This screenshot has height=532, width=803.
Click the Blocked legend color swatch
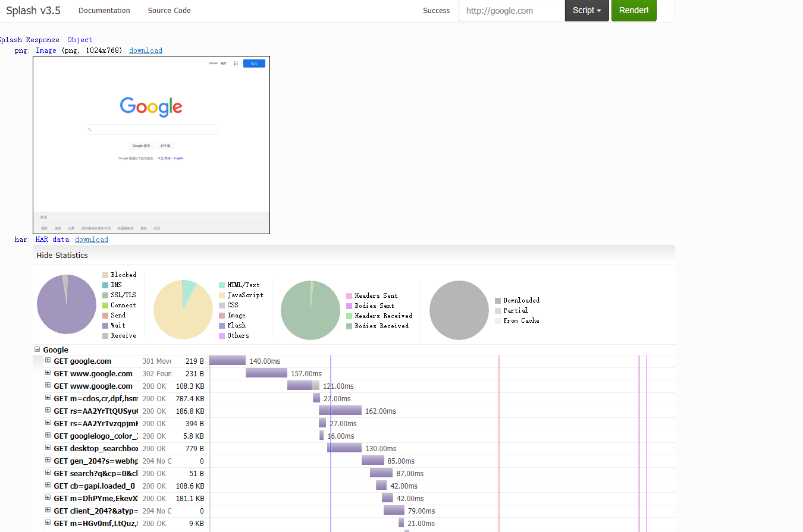tap(105, 275)
